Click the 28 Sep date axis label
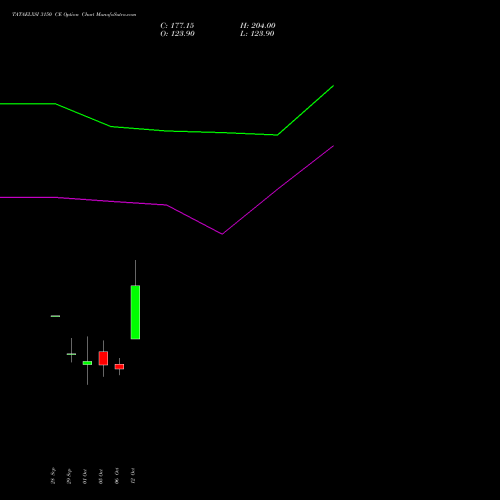The image size is (500, 500). [53, 476]
